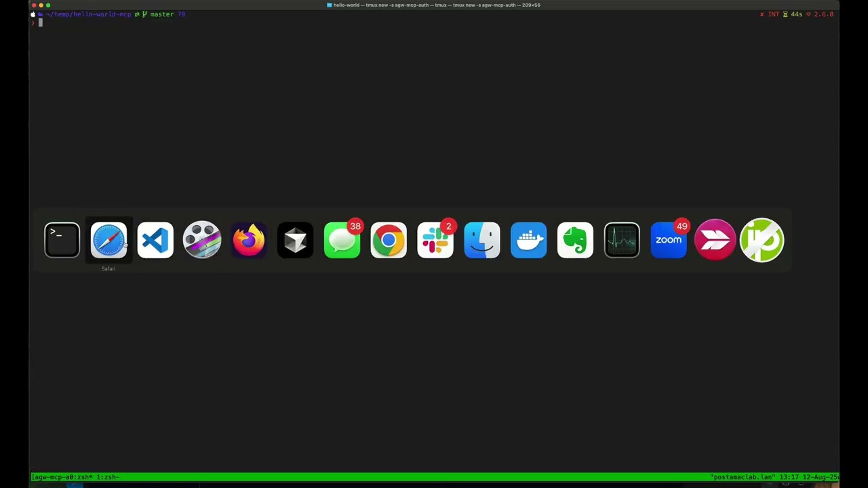Click the ~/temp/hello-world-mcp path in prompt

point(88,14)
